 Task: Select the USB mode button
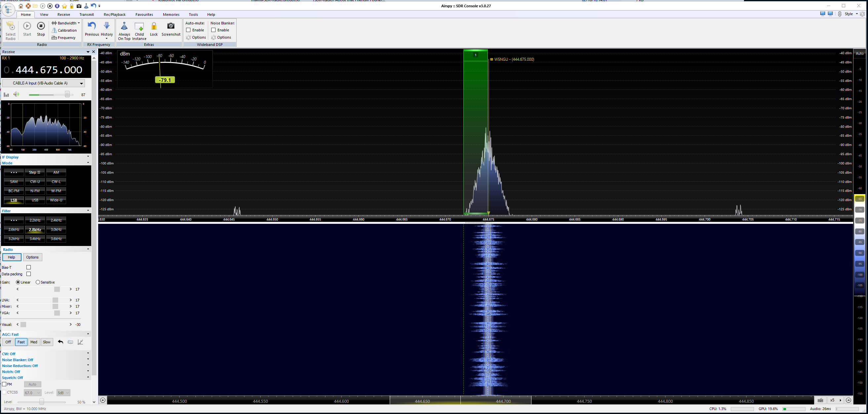coord(35,200)
